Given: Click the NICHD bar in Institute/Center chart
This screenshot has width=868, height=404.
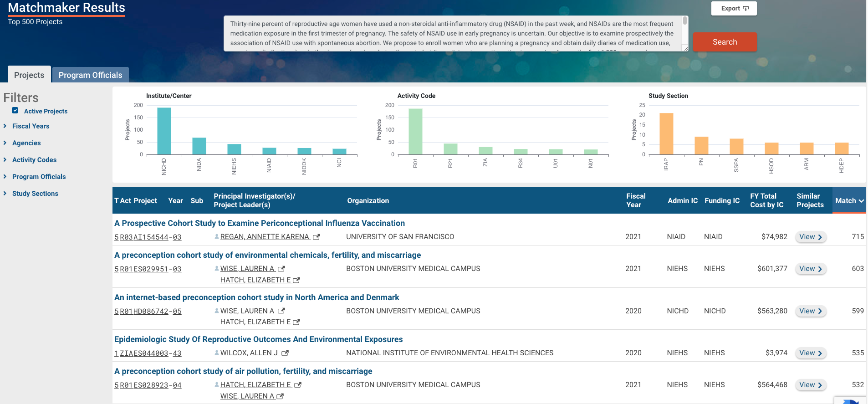Looking at the screenshot, I should tap(164, 131).
